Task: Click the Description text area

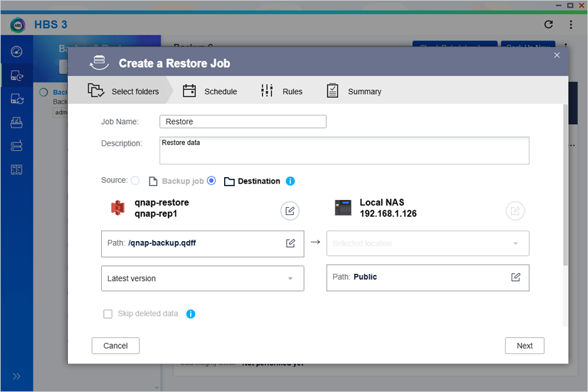Action: click(x=344, y=150)
